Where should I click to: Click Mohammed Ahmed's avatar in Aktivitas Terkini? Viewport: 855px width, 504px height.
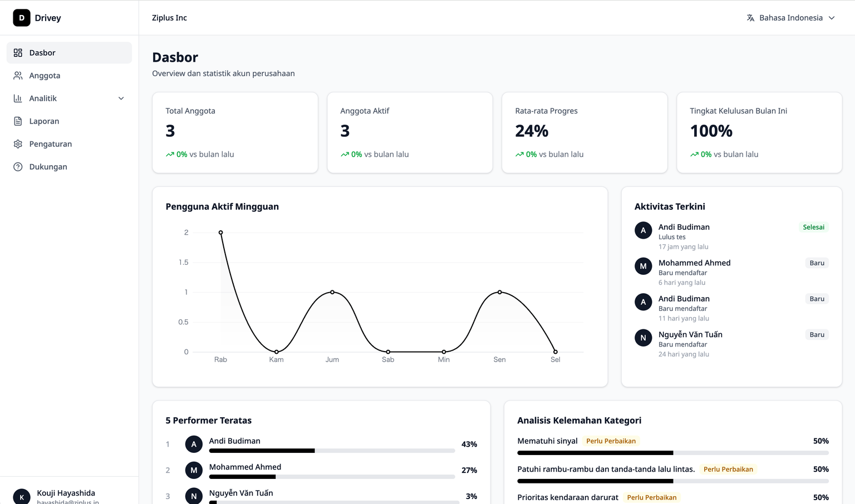(643, 266)
